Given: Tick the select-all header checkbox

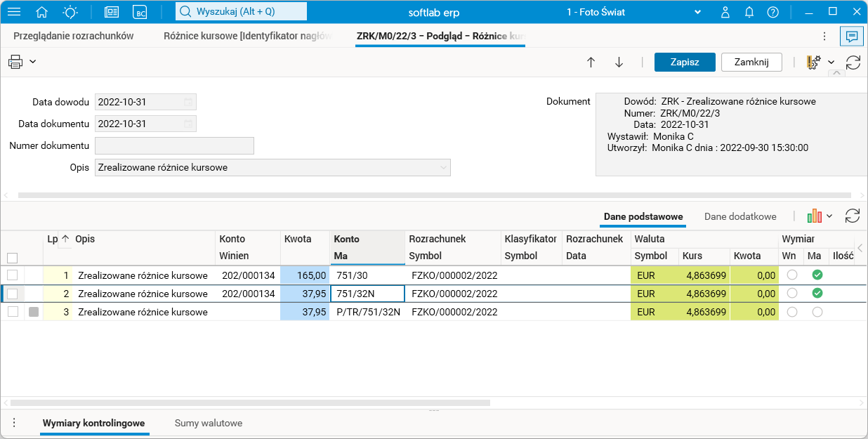Looking at the screenshot, I should (x=12, y=257).
